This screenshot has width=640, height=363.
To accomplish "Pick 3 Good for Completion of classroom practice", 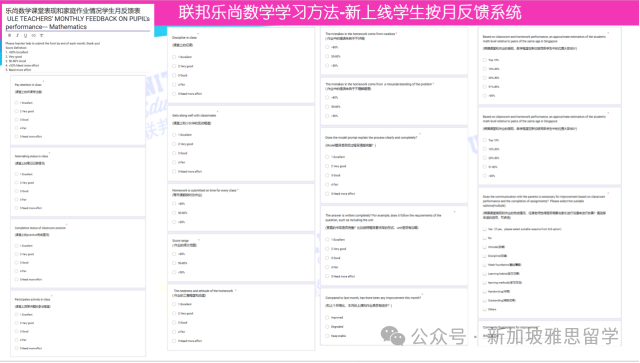I will coord(16,263).
